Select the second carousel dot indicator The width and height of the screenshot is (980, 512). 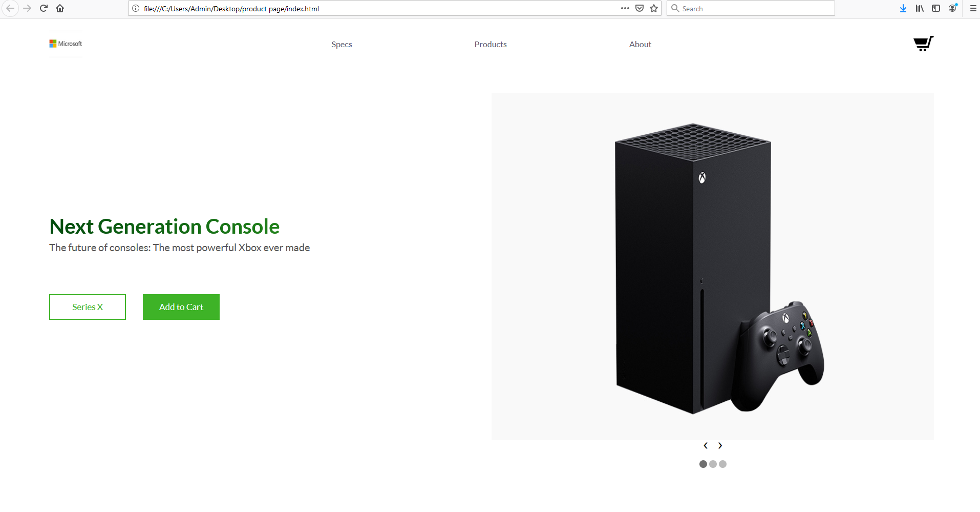point(713,464)
